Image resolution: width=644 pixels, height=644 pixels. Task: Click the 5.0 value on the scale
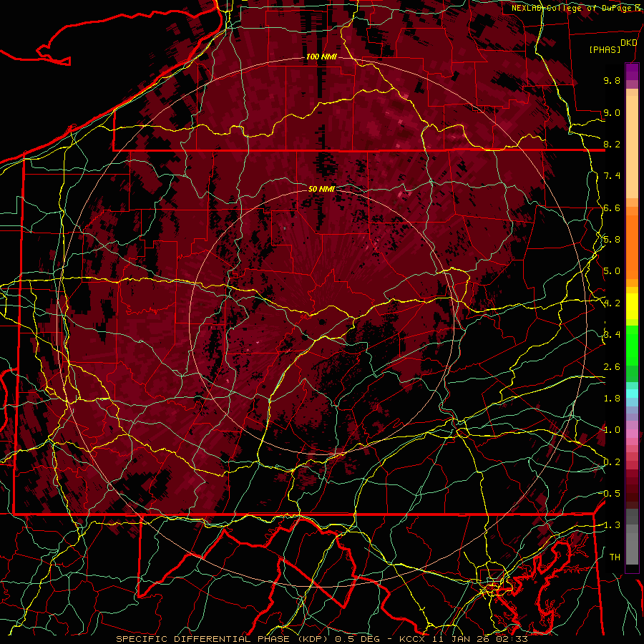pyautogui.click(x=612, y=271)
